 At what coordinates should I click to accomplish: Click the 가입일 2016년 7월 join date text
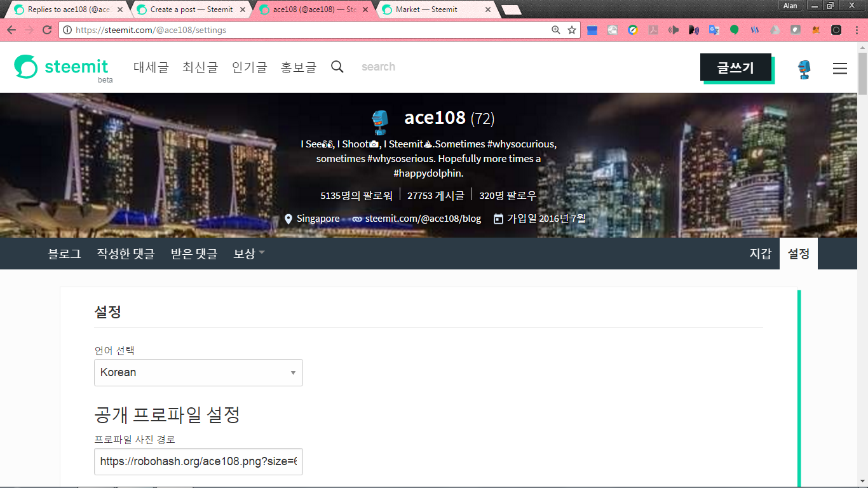coord(546,219)
